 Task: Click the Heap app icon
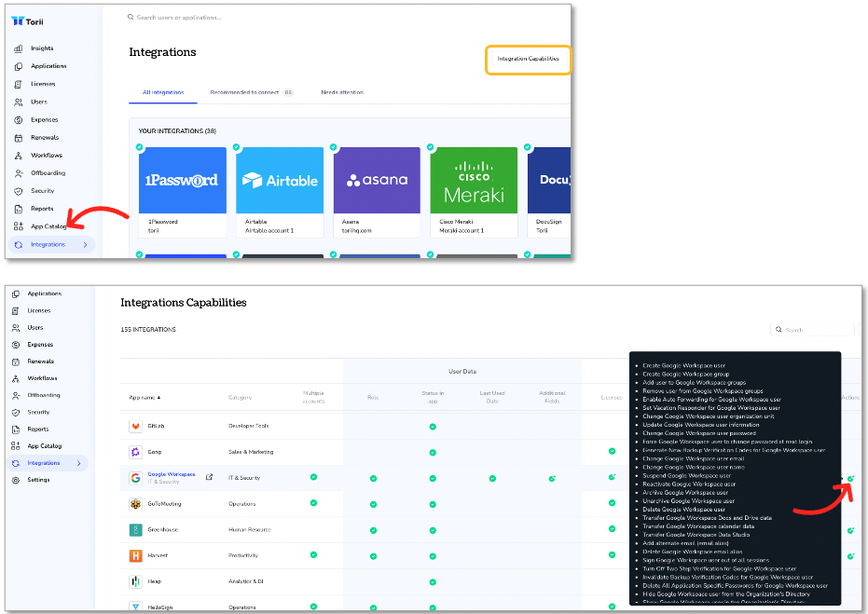click(135, 582)
